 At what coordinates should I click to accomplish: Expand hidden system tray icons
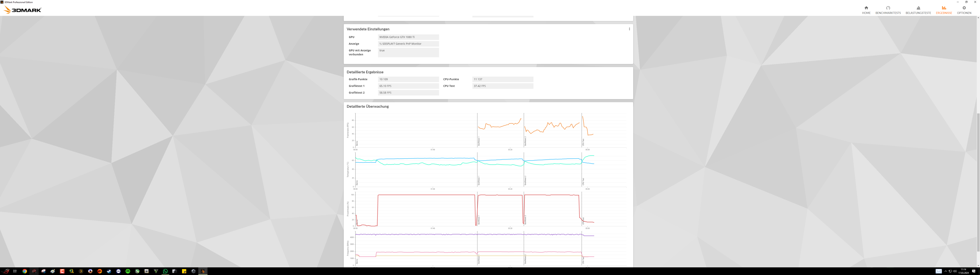pos(946,271)
